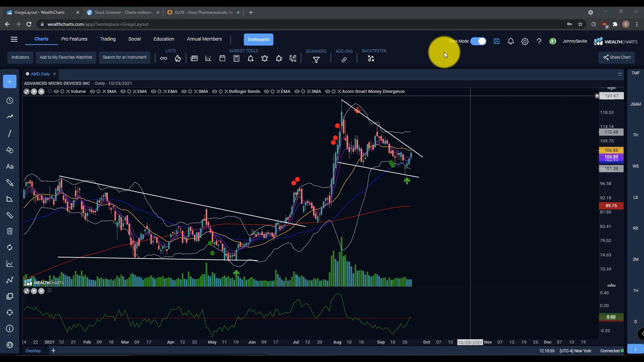644x362 pixels.
Task: Select the triangle ruler measure tool
Action: tap(10, 199)
